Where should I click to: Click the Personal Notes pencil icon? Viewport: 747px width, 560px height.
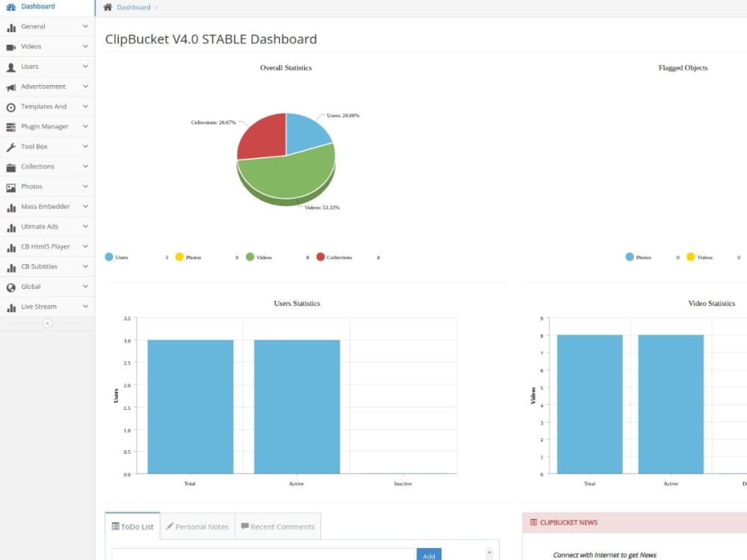pos(170,526)
